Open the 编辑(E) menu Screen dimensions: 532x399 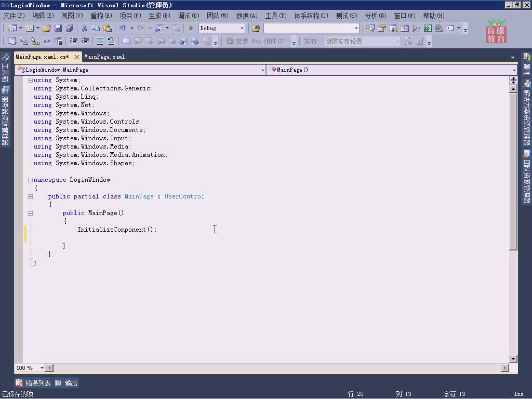click(x=43, y=16)
